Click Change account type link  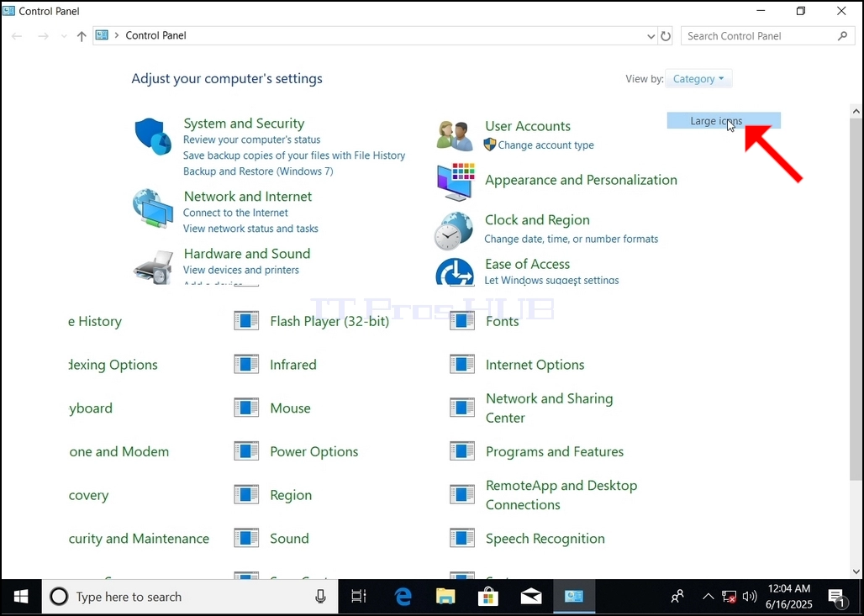545,145
